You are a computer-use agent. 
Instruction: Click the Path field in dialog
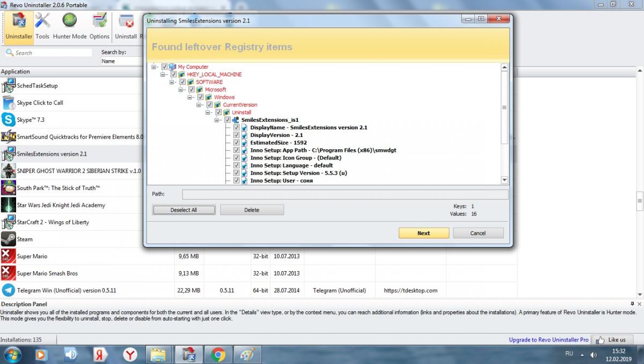click(x=345, y=194)
